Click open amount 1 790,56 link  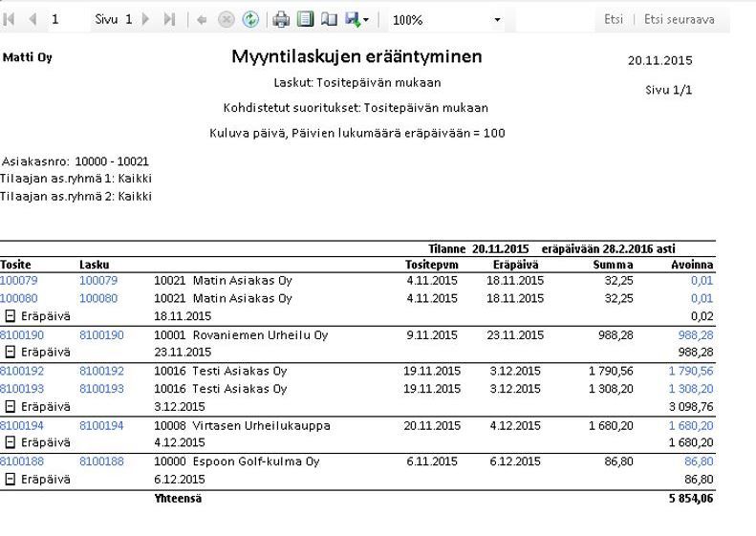point(690,371)
